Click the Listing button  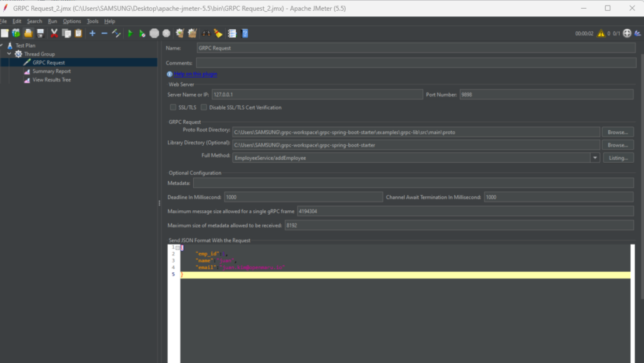click(618, 158)
